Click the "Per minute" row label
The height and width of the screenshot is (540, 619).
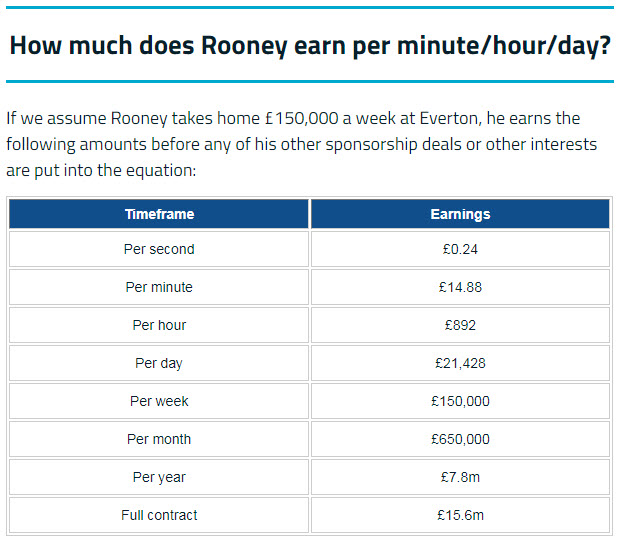(159, 287)
